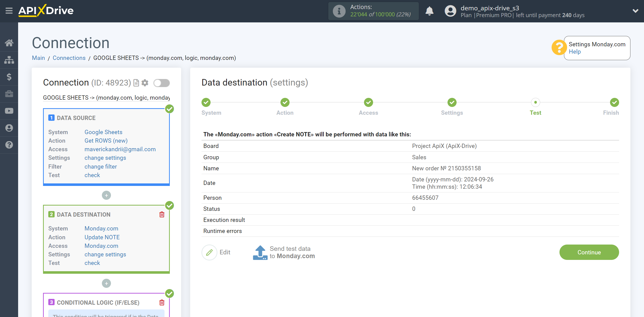644x317 pixels.
Task: Change settings in Data Destination block
Action: (105, 254)
